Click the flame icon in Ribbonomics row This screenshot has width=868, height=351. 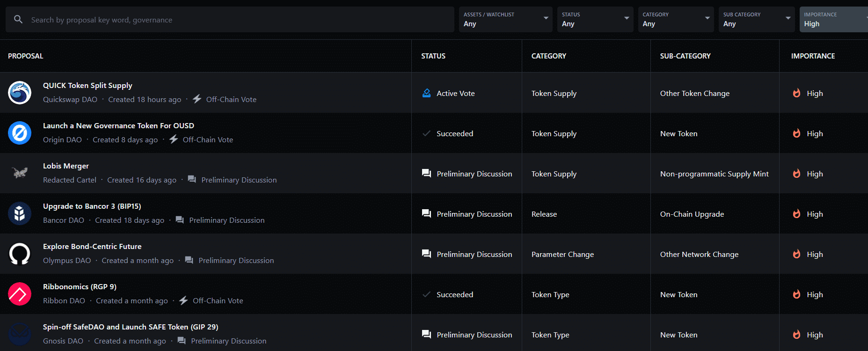point(796,294)
